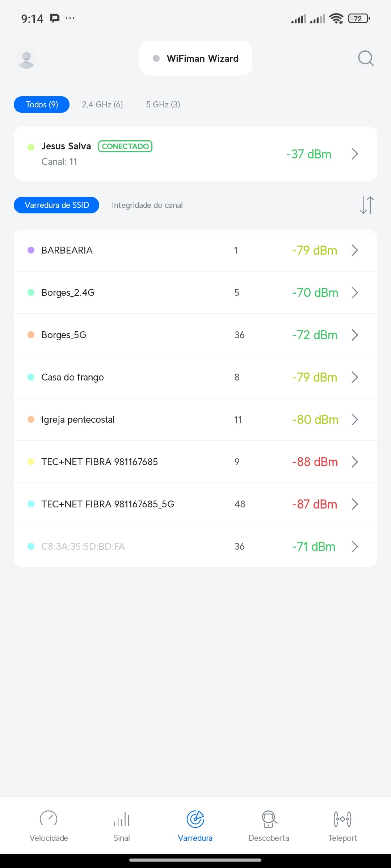The width and height of the screenshot is (391, 868).
Task: Expand Jesus Salva connected network details
Action: click(x=354, y=154)
